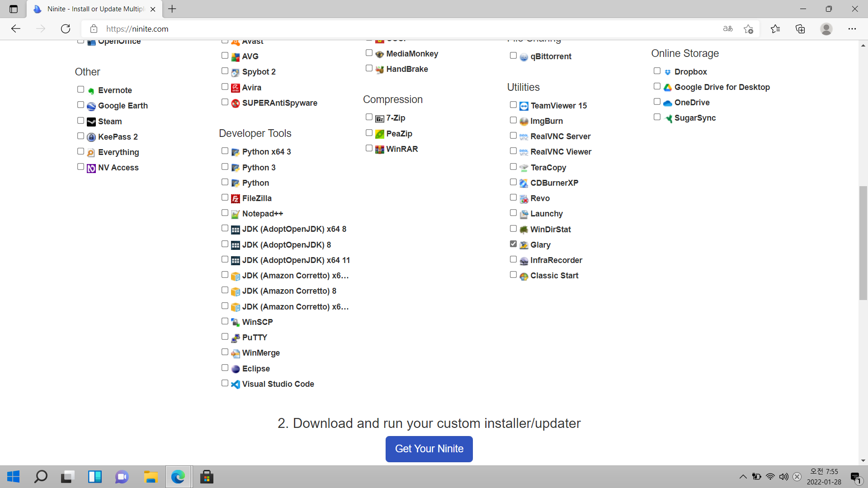Click the vertical scrollbar thumb
This screenshot has width=868, height=488.
pos(863,243)
